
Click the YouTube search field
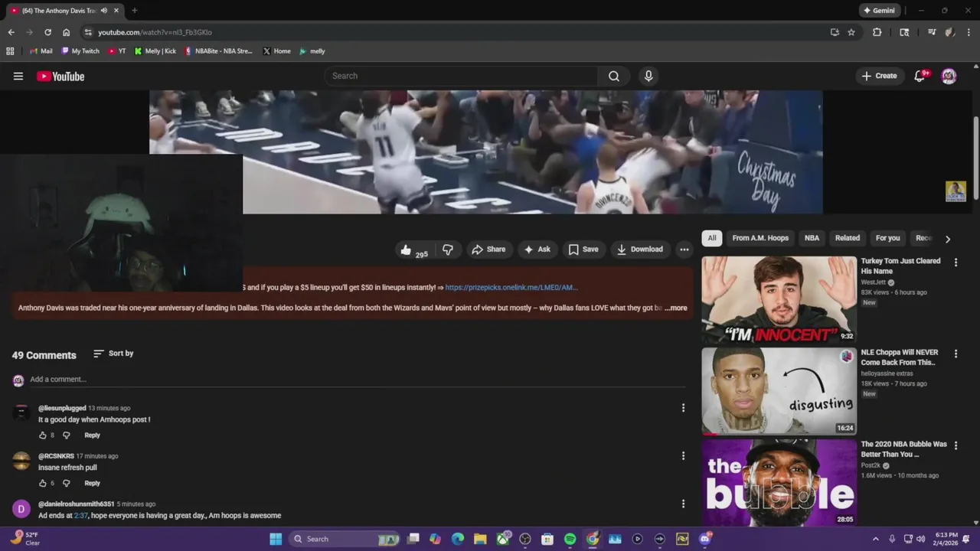pyautogui.click(x=462, y=76)
